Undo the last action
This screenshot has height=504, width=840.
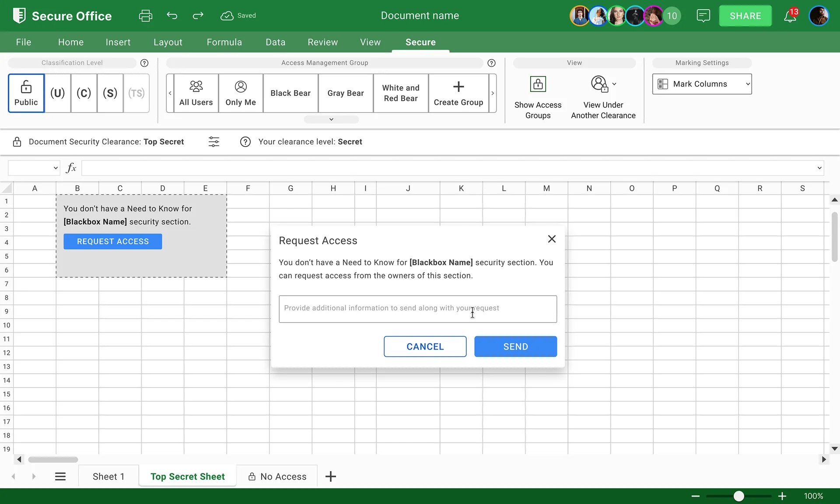(x=172, y=16)
